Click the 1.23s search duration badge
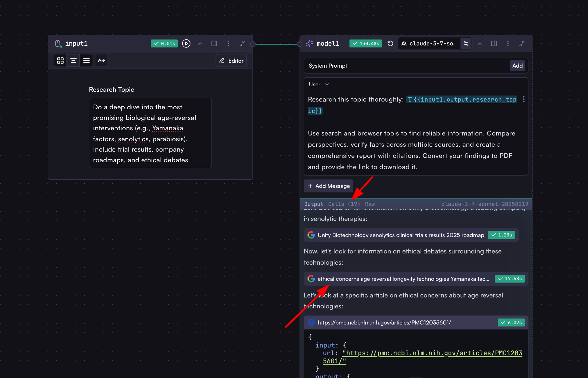Image resolution: width=588 pixels, height=378 pixels. pos(501,235)
